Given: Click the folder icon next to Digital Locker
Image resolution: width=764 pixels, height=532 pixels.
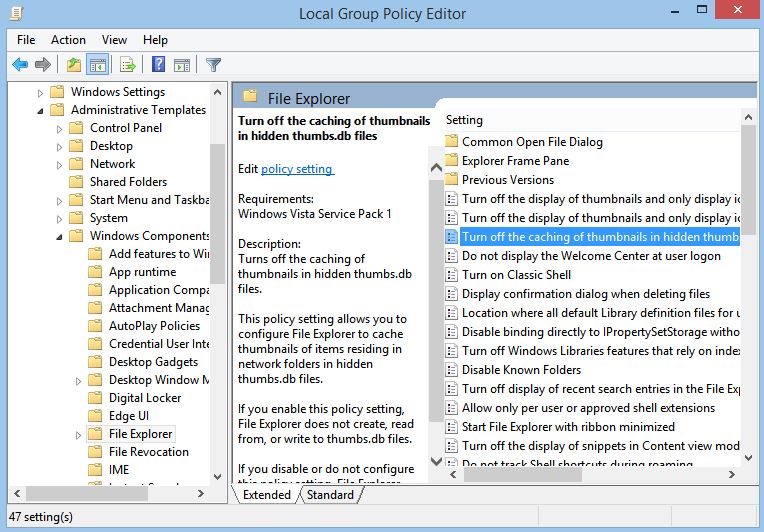Looking at the screenshot, I should [95, 398].
